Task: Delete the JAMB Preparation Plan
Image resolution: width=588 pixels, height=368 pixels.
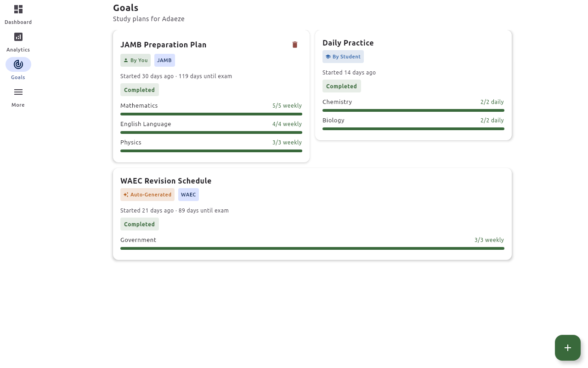Action: [x=295, y=45]
